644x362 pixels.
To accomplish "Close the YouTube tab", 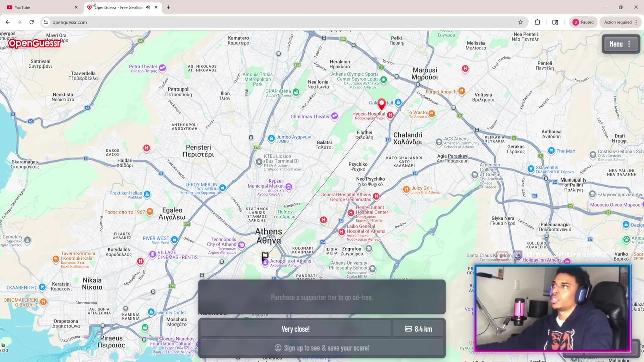I will click(76, 7).
